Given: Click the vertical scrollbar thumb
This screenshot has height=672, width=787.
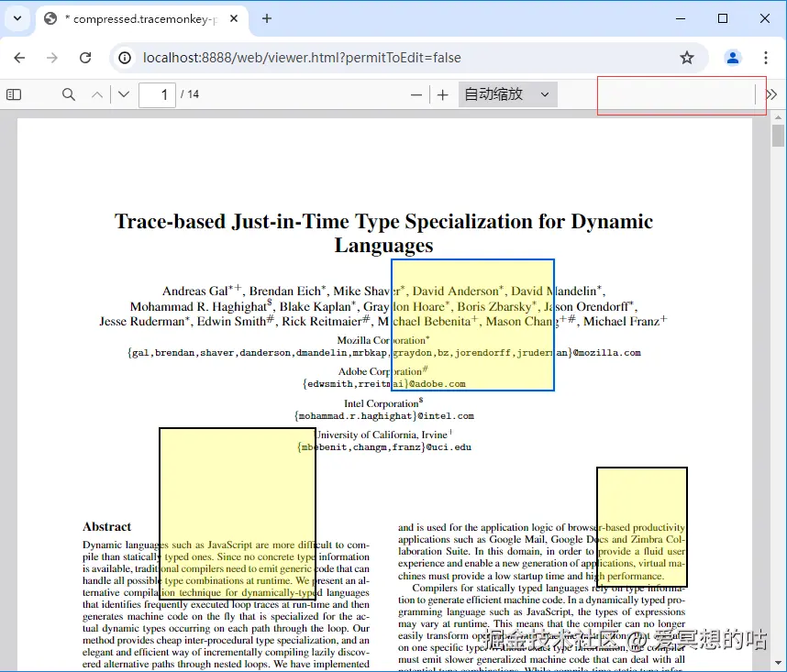Looking at the screenshot, I should coord(778,136).
